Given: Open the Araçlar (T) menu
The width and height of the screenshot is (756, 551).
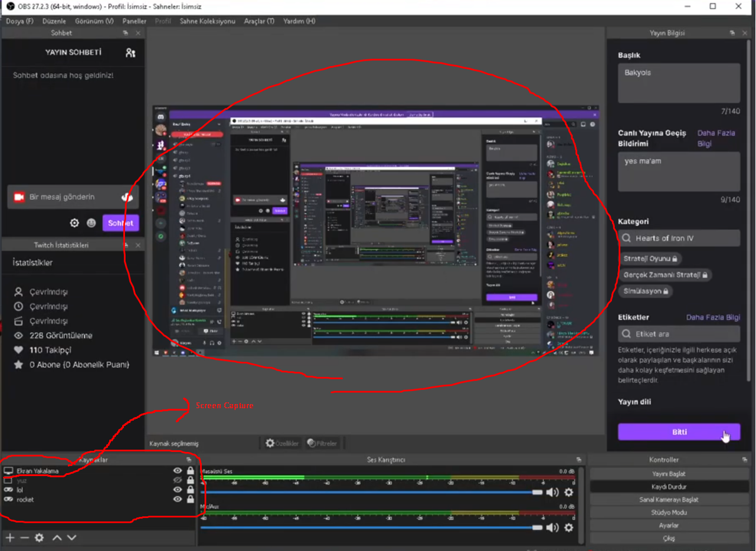Looking at the screenshot, I should [x=259, y=21].
